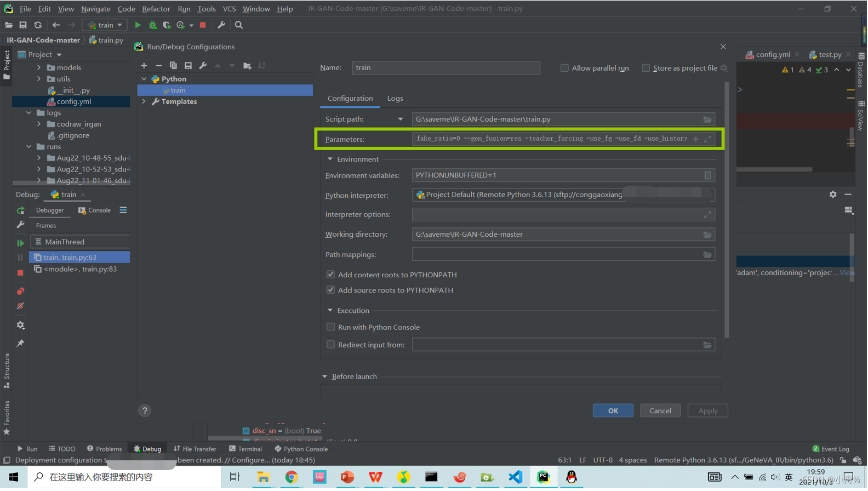Synchronize files with the reload icon

38,25
